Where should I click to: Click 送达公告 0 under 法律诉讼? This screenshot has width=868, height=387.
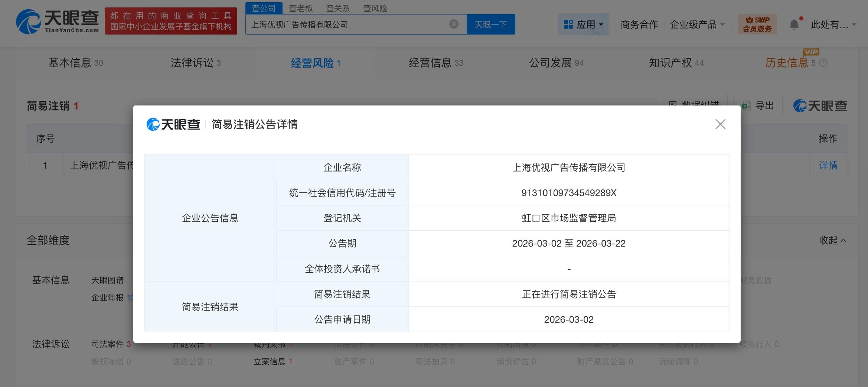[192, 361]
